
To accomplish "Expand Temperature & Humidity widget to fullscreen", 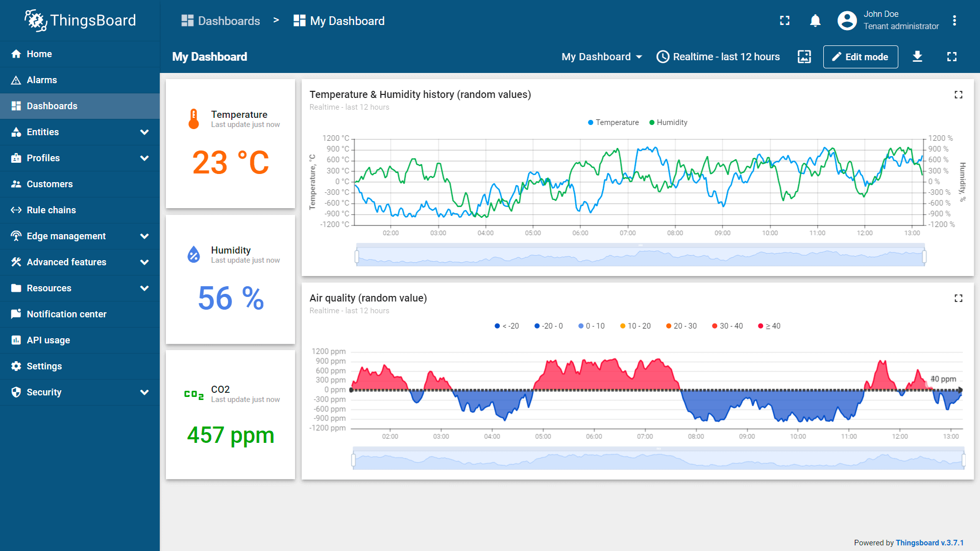I will tap(958, 95).
